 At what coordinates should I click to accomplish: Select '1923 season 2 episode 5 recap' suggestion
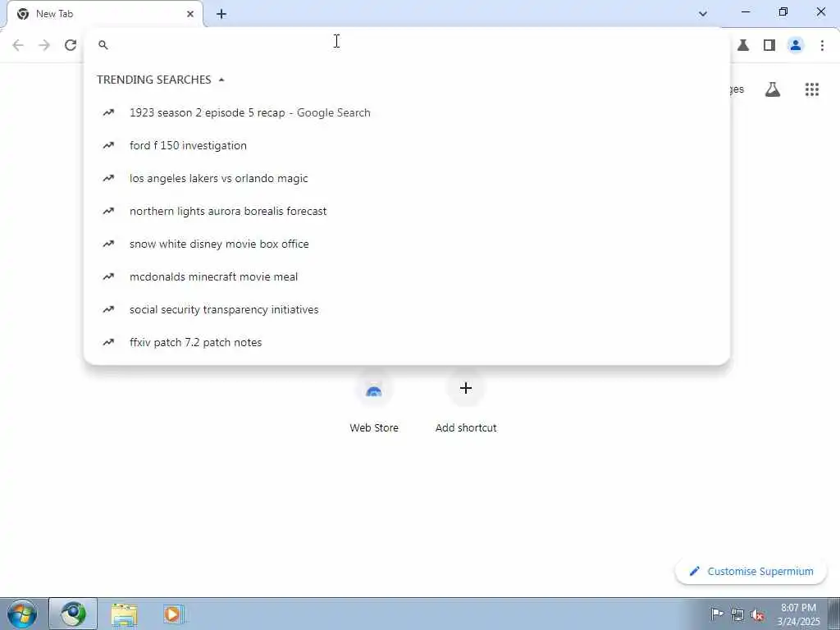pos(407,112)
